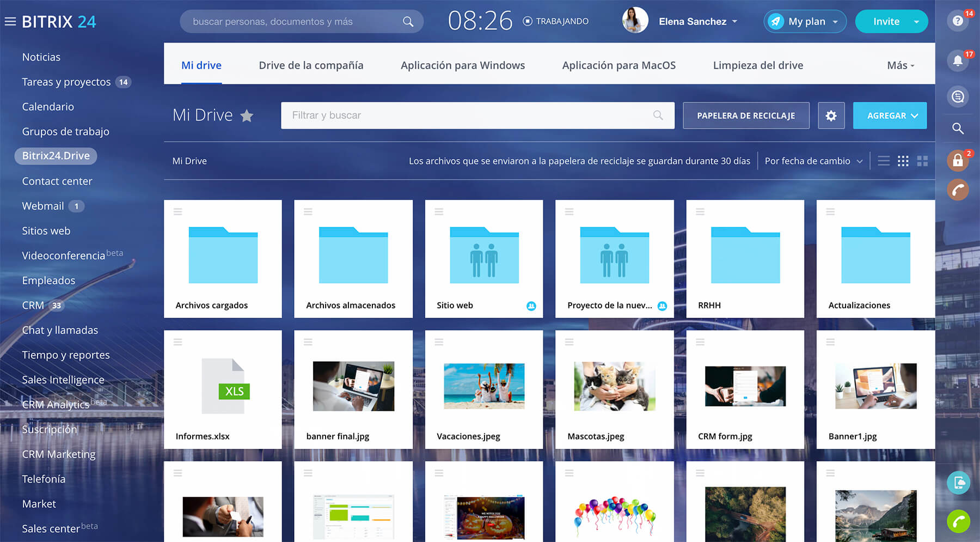Click the orange lock icon in right sidebar

pos(958,161)
